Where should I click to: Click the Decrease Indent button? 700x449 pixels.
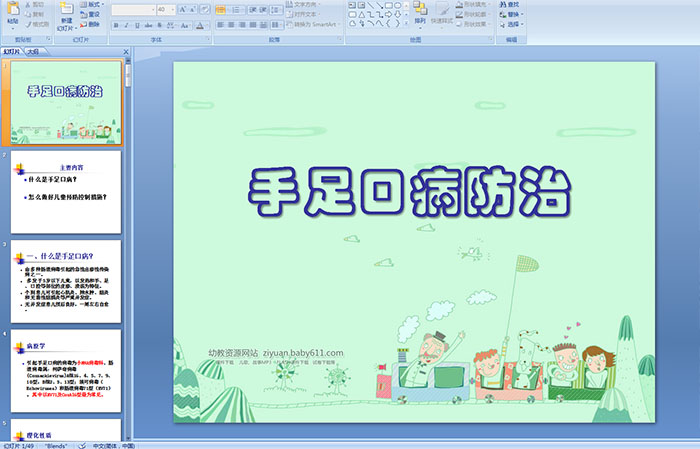(253, 9)
